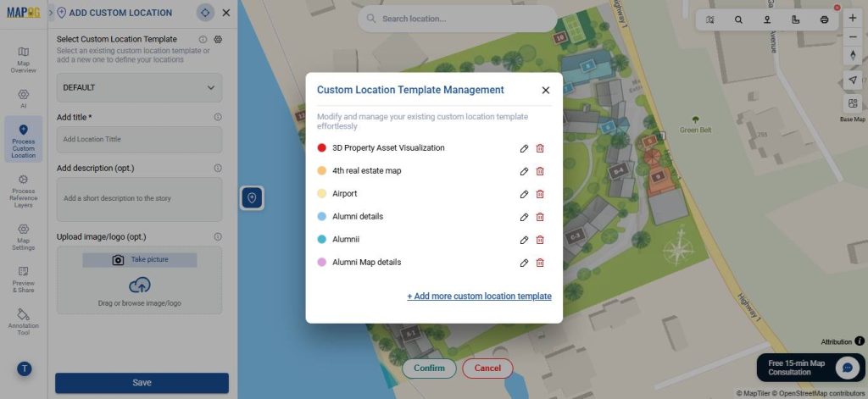Show info for Select Custom Location Template

(x=203, y=39)
